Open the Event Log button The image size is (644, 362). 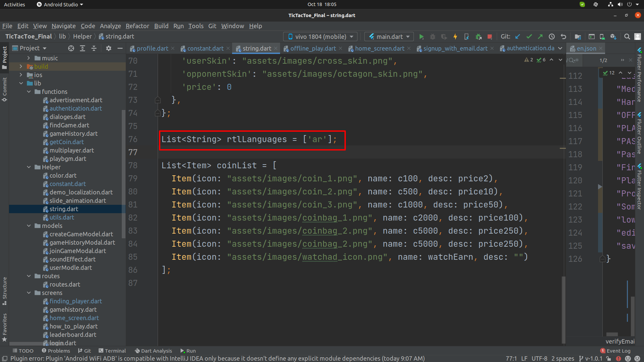point(615,351)
